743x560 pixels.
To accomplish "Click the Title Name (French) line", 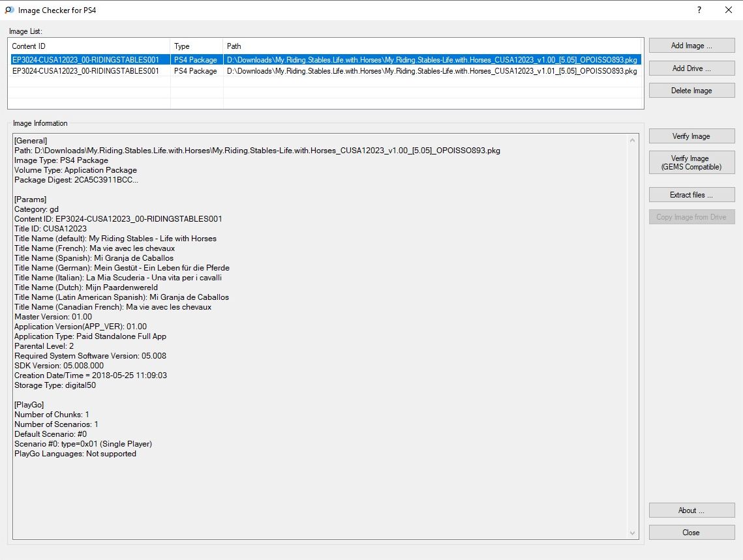I will [95, 248].
